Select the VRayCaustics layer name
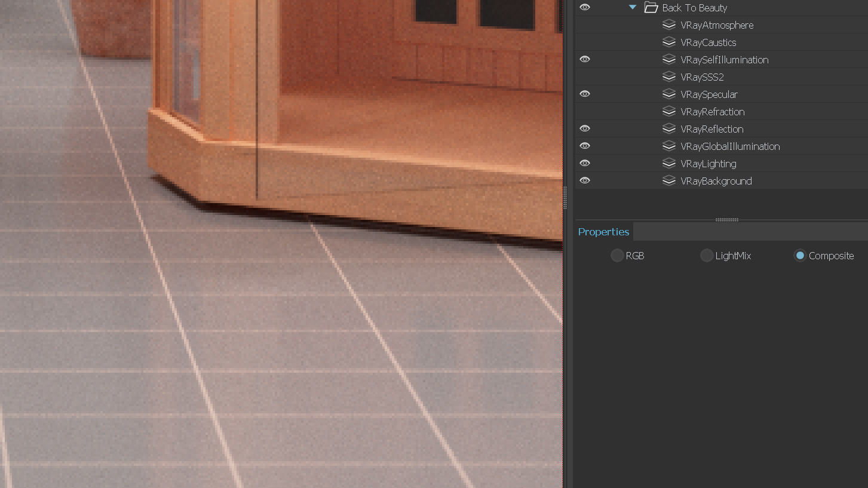 [x=708, y=42]
